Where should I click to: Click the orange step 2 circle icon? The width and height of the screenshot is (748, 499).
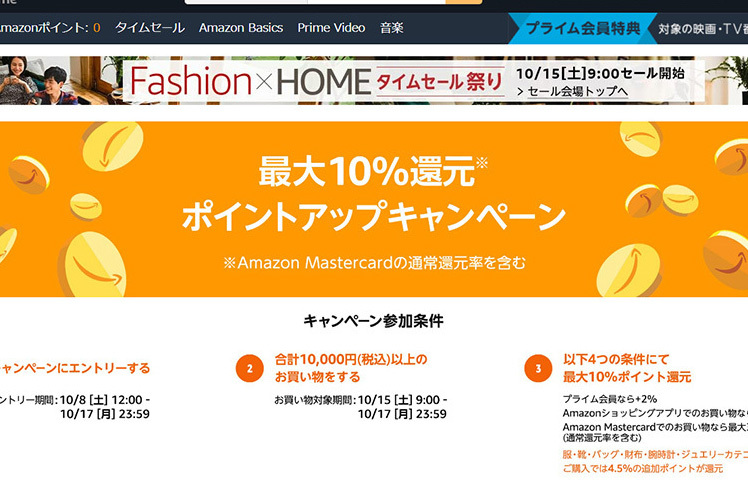249,368
